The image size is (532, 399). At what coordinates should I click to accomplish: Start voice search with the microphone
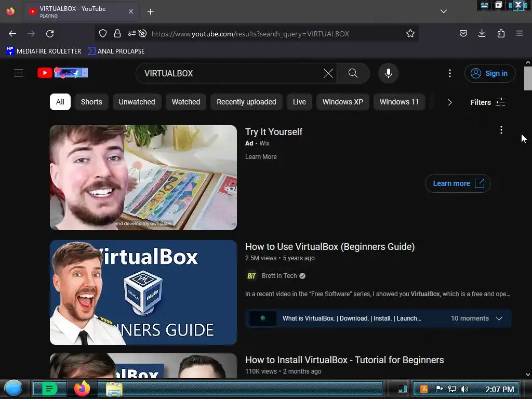(389, 73)
